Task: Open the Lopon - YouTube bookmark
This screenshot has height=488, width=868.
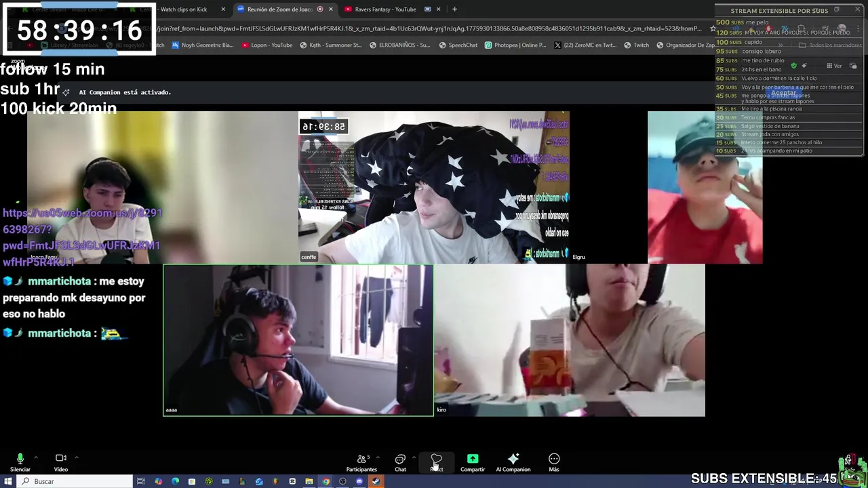Action: point(267,45)
